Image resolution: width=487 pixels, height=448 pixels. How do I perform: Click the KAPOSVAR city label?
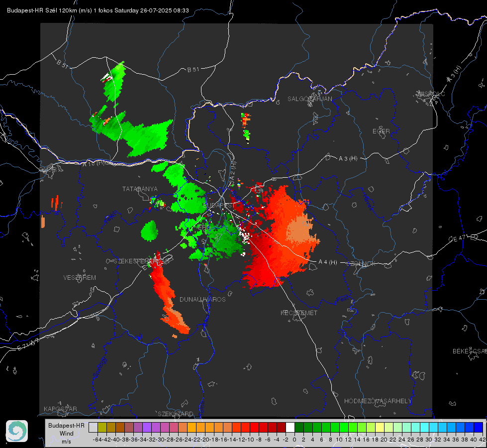tap(60, 409)
